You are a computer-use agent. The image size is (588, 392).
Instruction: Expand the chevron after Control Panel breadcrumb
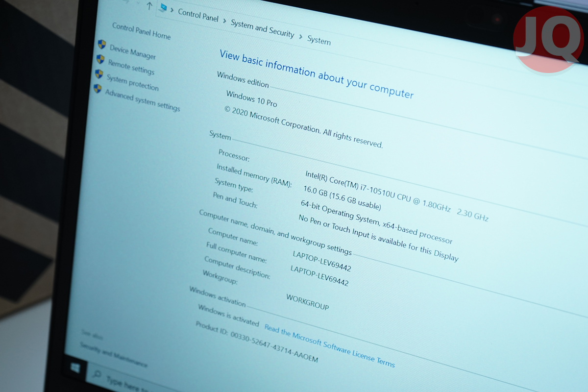pos(224,21)
